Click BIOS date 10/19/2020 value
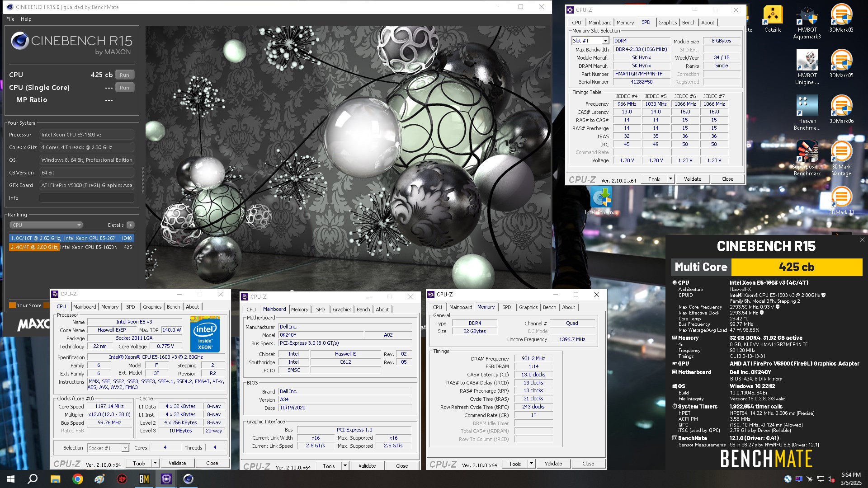 [345, 408]
